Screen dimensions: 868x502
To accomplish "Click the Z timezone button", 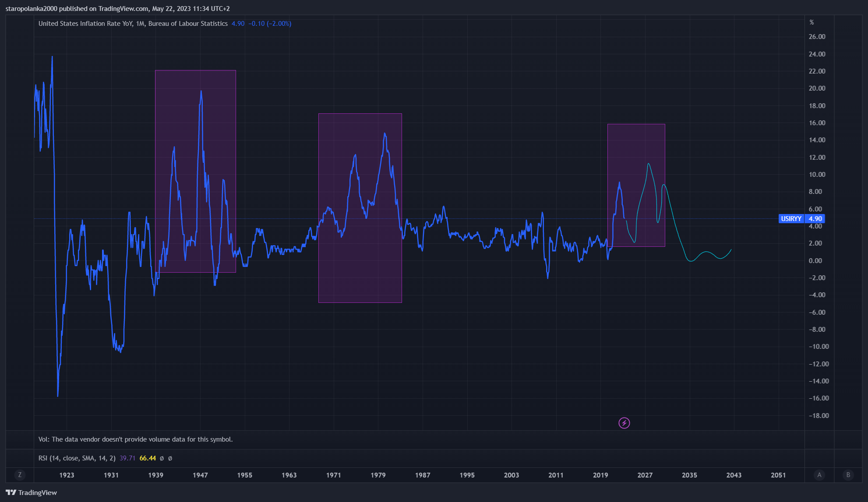I will pyautogui.click(x=20, y=475).
